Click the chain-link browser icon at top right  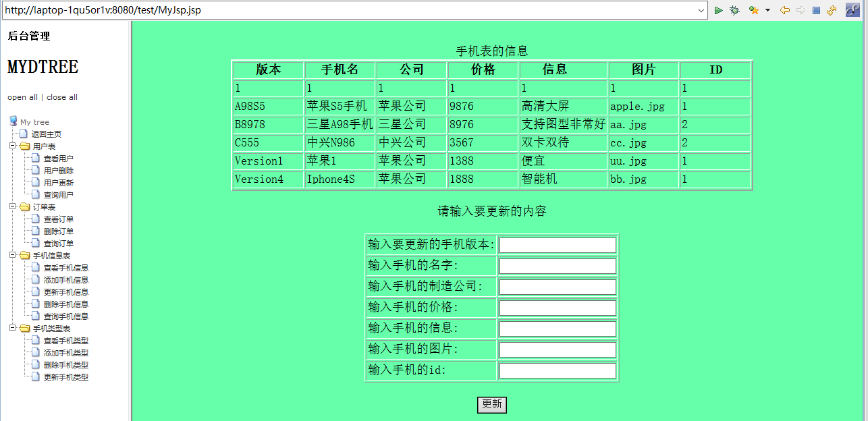click(x=852, y=9)
